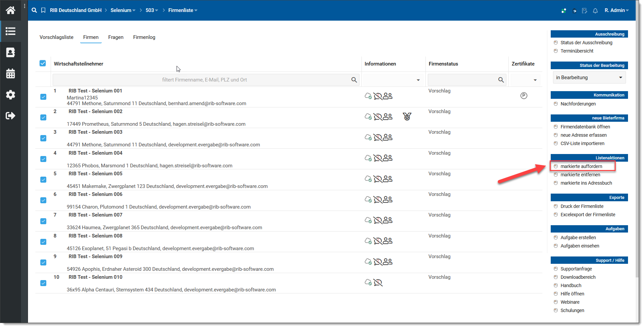Image resolution: width=644 pixels, height=328 pixels.
Task: Open the 'in Bearbeitung' status dropdown
Action: pyautogui.click(x=589, y=78)
